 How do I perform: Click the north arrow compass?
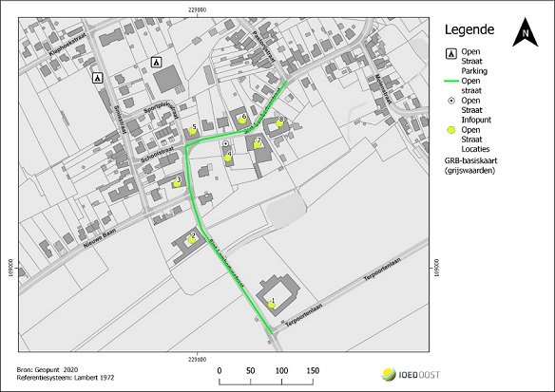tap(526, 32)
